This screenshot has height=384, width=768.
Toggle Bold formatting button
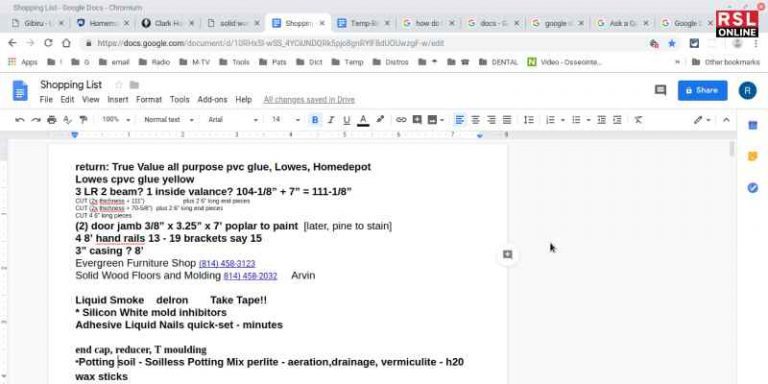tap(315, 120)
